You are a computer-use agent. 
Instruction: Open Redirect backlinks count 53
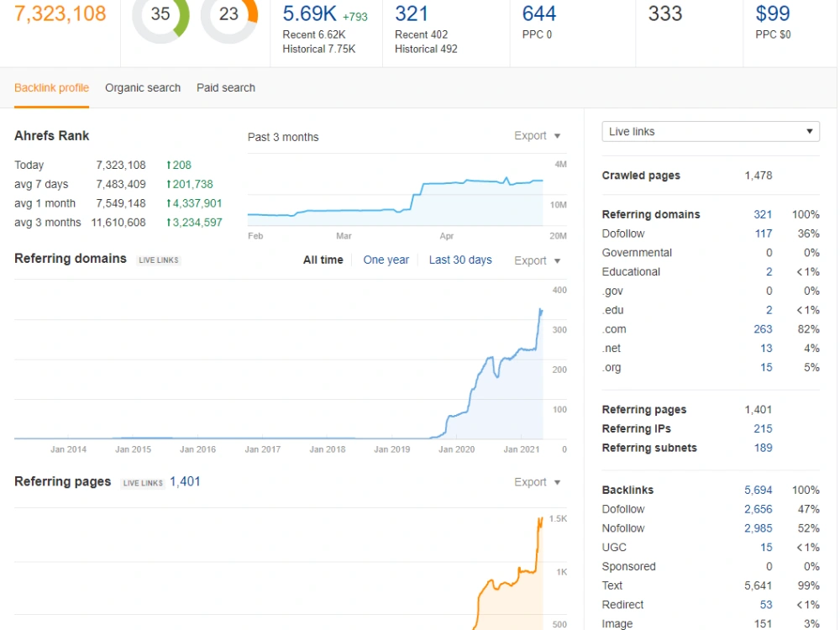click(x=766, y=605)
